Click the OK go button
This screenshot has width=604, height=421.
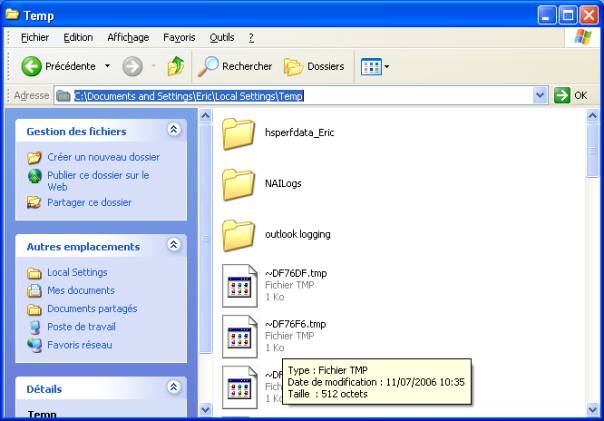571,95
